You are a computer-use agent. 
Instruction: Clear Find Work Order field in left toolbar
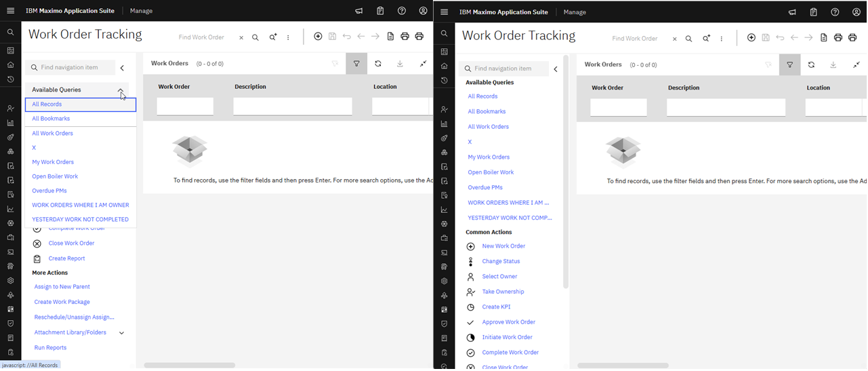coord(241,38)
